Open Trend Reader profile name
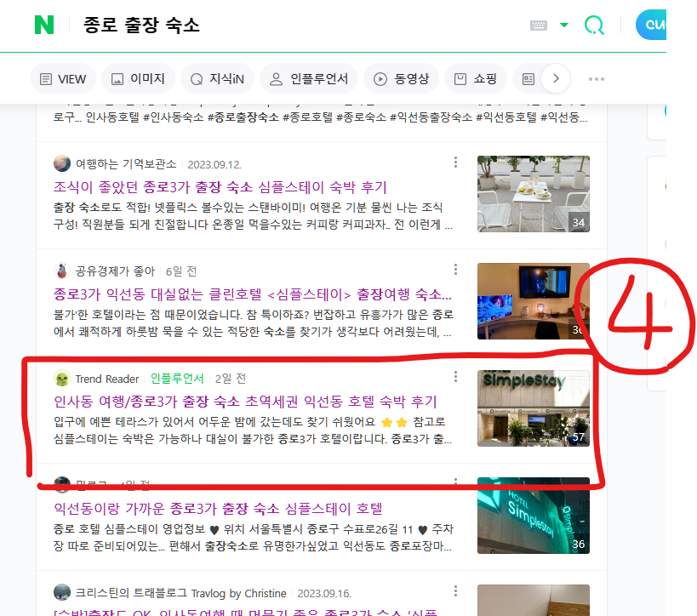Screen dimensions: 697x616 point(107,379)
